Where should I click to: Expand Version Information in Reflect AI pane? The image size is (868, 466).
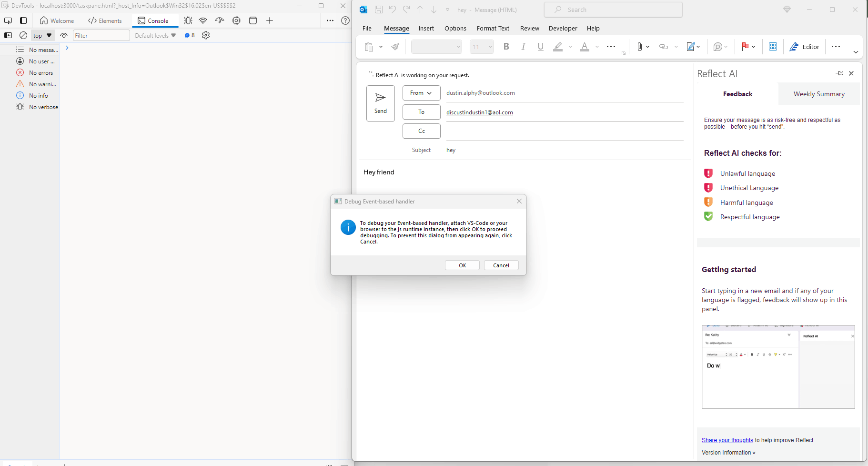(728, 453)
